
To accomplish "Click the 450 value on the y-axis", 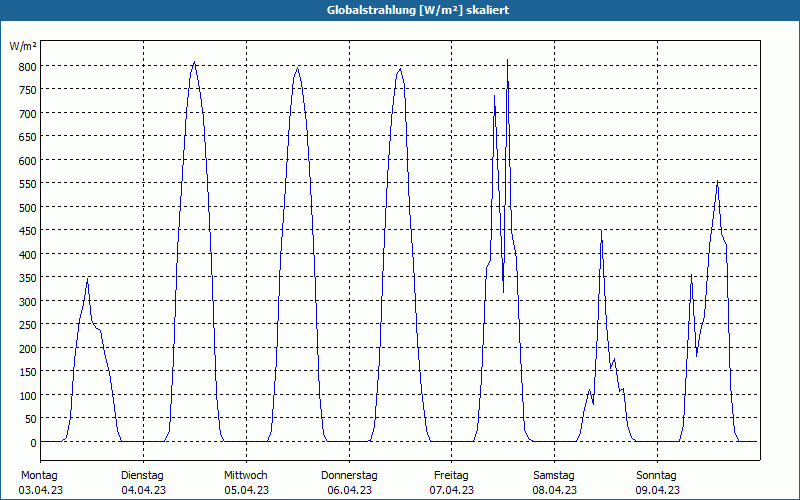I will tap(28, 231).
